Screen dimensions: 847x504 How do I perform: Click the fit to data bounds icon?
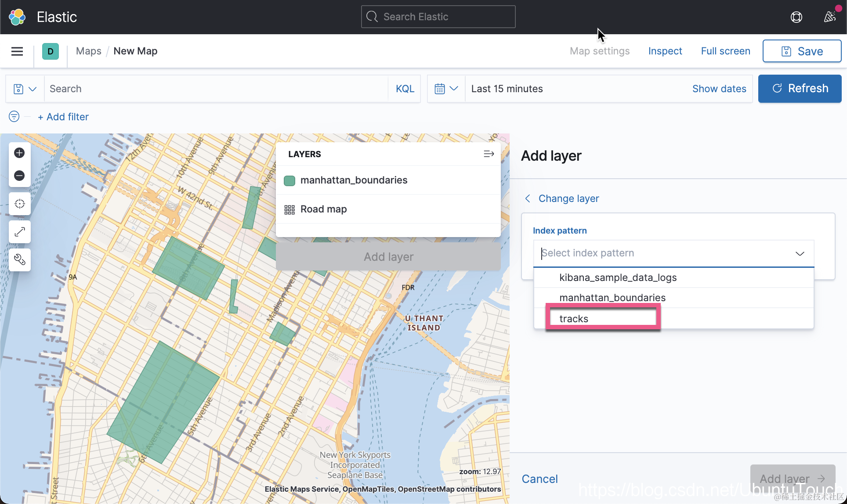19,204
